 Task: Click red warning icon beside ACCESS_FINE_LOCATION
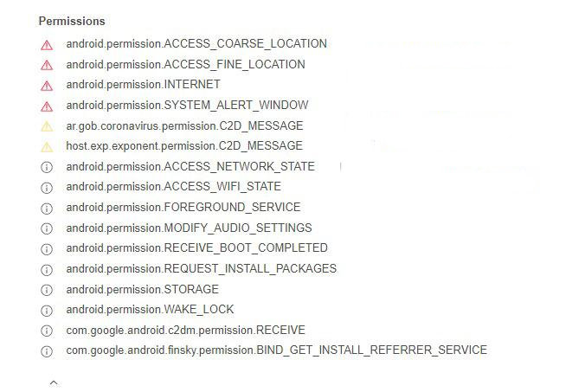click(x=47, y=65)
